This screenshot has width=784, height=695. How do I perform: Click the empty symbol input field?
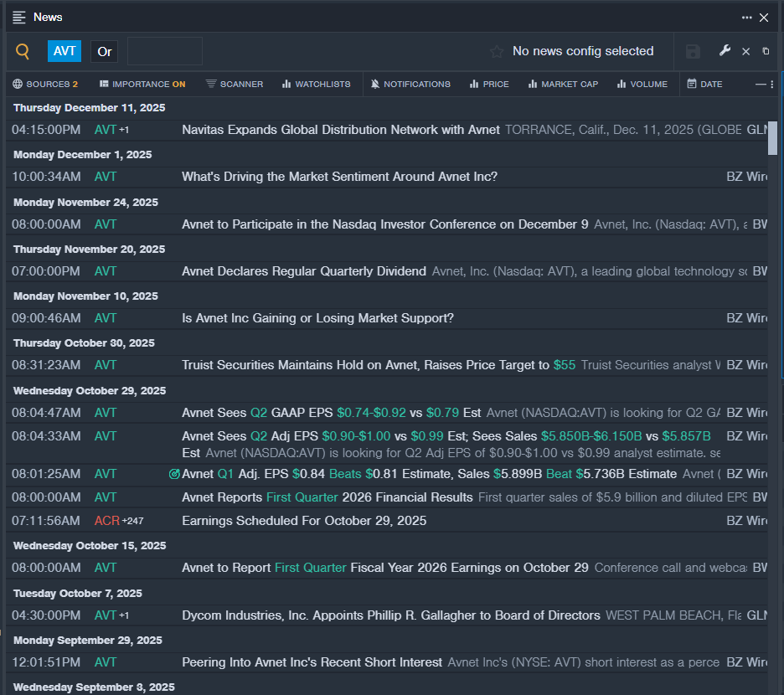point(164,51)
